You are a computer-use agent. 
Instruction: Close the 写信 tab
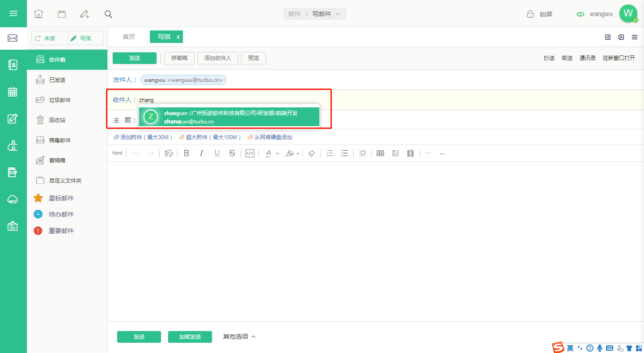178,37
